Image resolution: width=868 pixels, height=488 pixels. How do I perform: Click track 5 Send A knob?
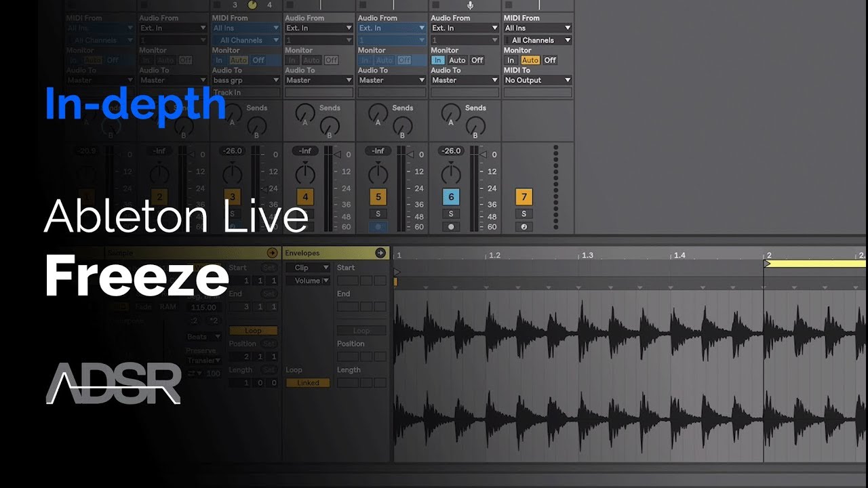pos(378,113)
